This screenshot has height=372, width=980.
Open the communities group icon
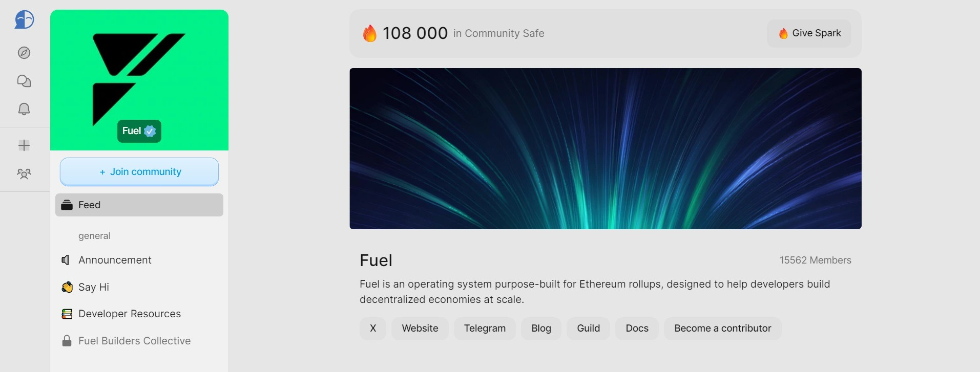24,174
